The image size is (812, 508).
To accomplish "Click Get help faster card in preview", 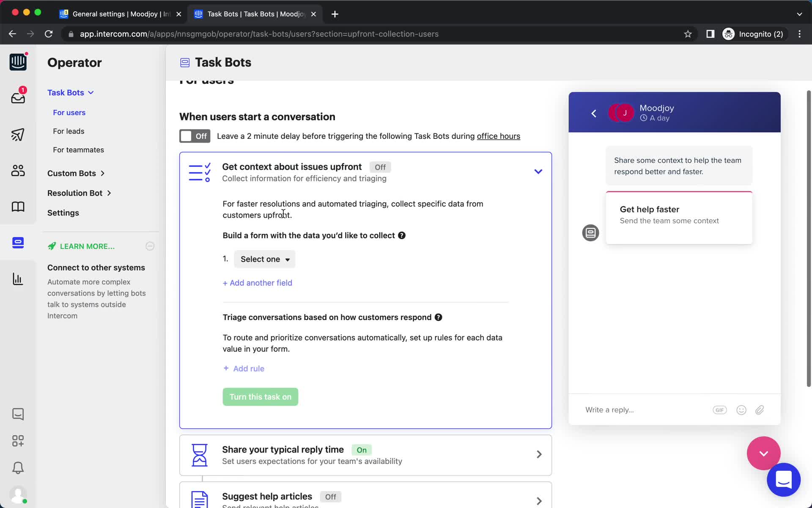I will (x=679, y=218).
